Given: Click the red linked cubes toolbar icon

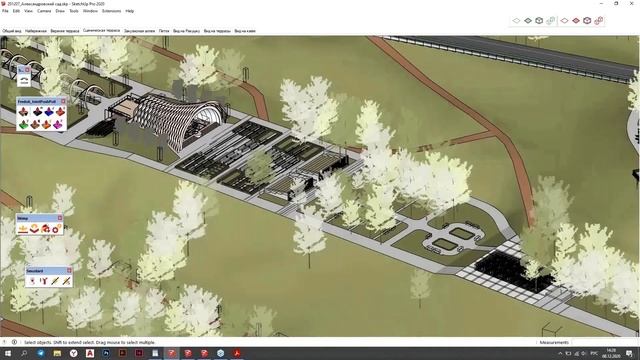Looking at the screenshot, I should pyautogui.click(x=599, y=20).
